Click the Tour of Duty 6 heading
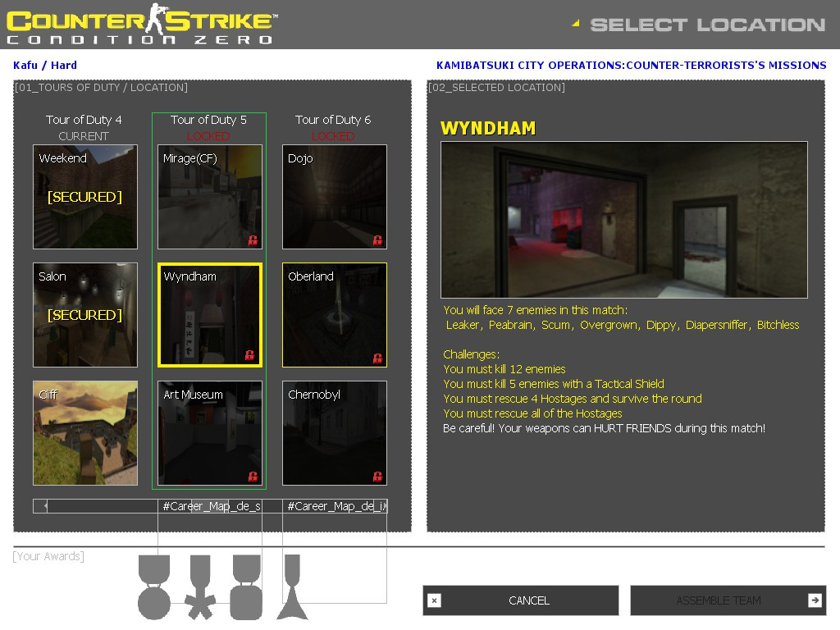The image size is (840, 630). [x=333, y=120]
